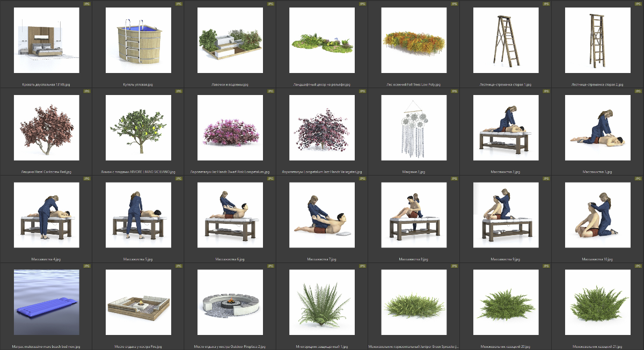The height and width of the screenshot is (350, 644).
Task: Choose the red Hazel Corkscrew tree thumbnail
Action: coord(46,128)
